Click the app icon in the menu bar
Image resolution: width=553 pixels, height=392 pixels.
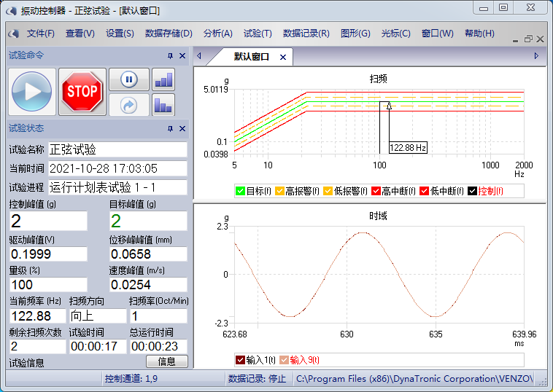[13, 34]
